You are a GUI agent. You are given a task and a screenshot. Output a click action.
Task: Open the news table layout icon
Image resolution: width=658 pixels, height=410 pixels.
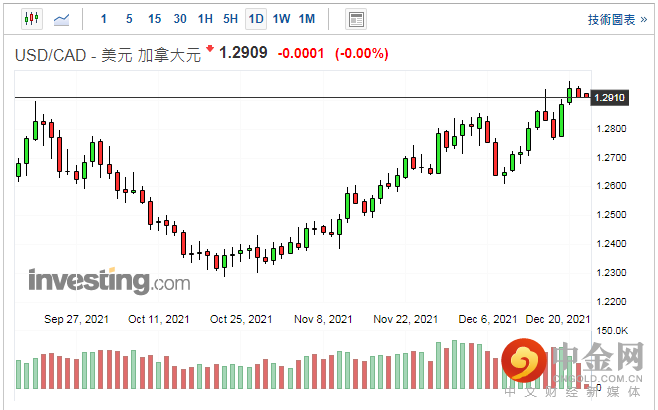tap(356, 19)
